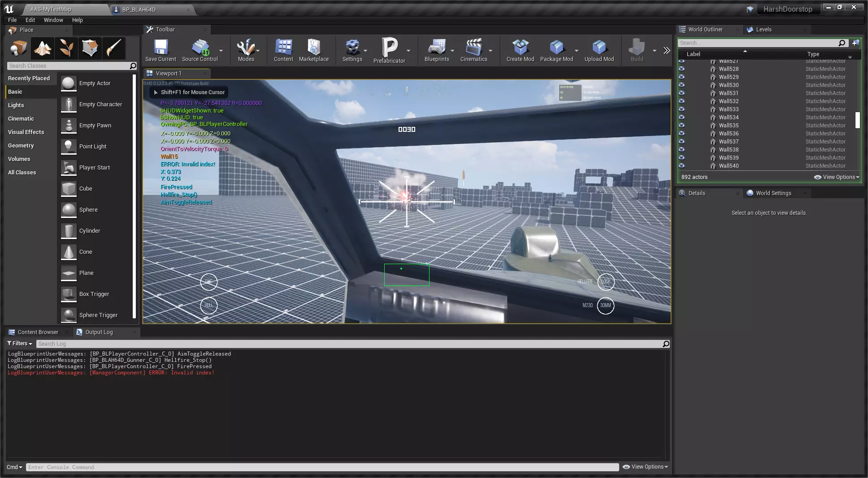
Task: Hide Wall530 using its eye icon
Action: tap(681, 85)
